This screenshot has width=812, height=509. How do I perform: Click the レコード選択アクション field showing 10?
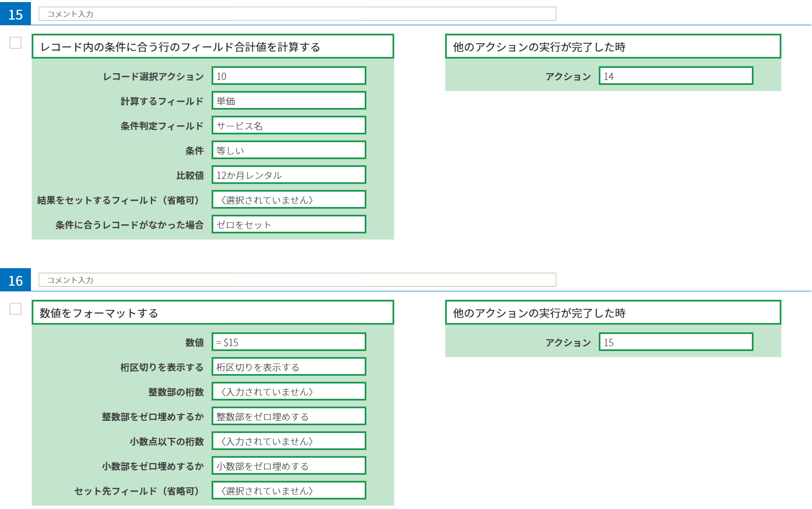[289, 76]
